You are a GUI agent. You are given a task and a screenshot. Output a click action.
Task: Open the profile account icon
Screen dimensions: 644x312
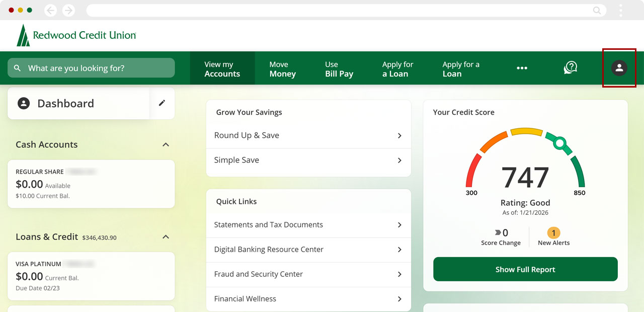click(619, 68)
